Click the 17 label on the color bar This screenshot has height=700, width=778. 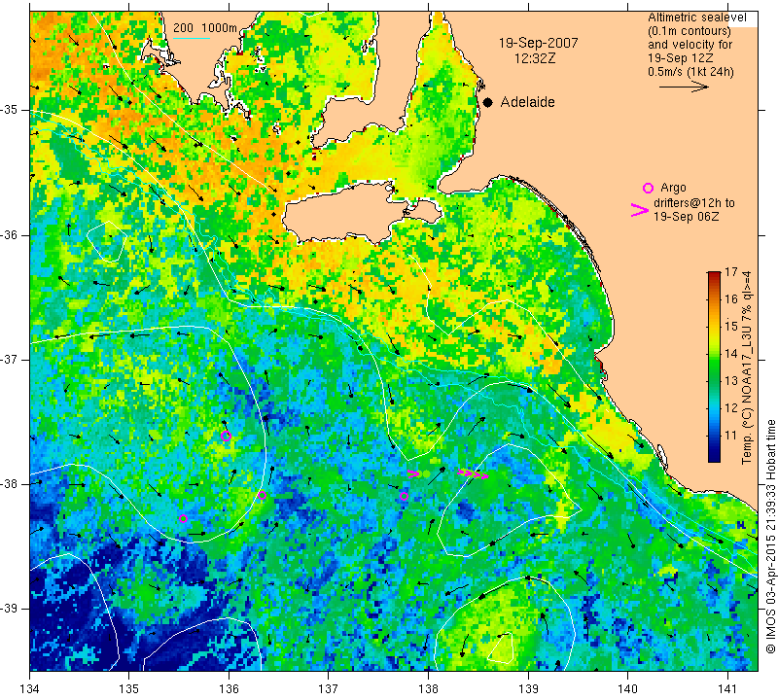[x=731, y=272]
